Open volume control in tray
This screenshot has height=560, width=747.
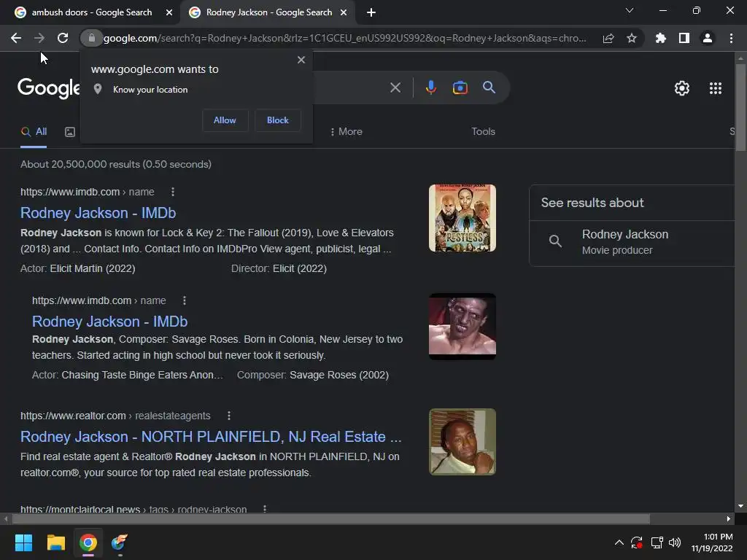675,542
